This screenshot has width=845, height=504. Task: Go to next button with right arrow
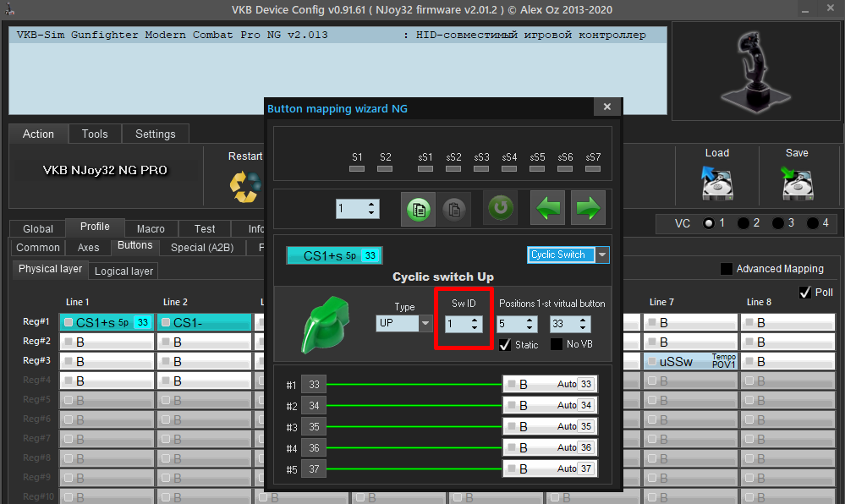[588, 207]
